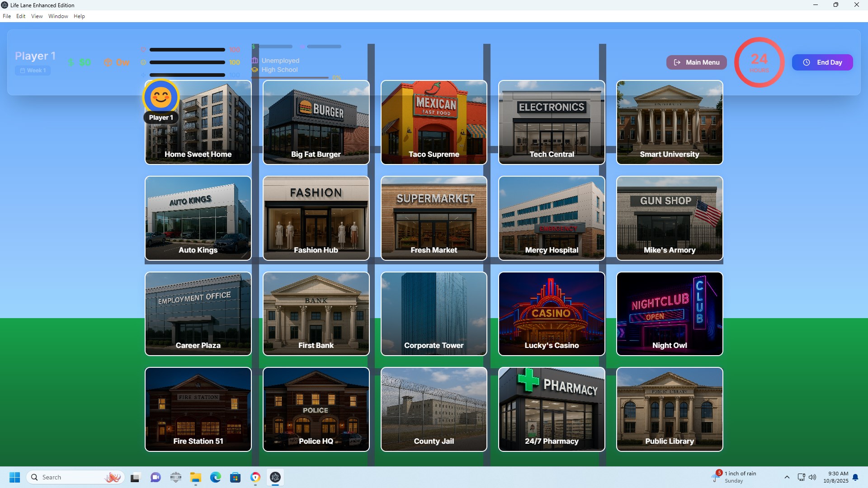868x488 pixels.
Task: Click the 24 hours remaining clock
Action: point(759,62)
